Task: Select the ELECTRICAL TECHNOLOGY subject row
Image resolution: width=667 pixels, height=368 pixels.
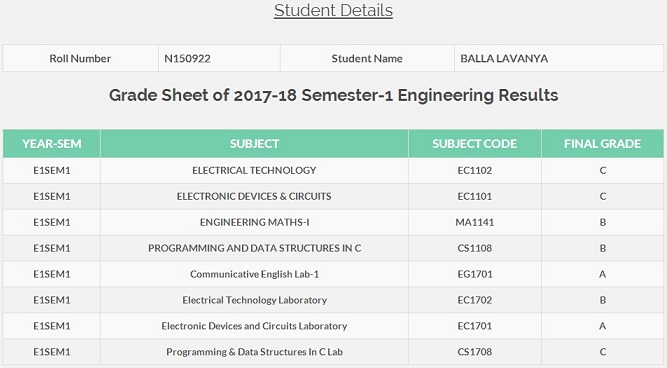Action: pyautogui.click(x=333, y=171)
